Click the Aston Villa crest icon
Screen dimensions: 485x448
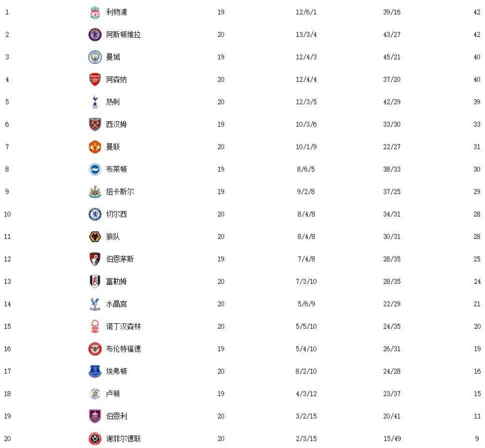point(95,35)
